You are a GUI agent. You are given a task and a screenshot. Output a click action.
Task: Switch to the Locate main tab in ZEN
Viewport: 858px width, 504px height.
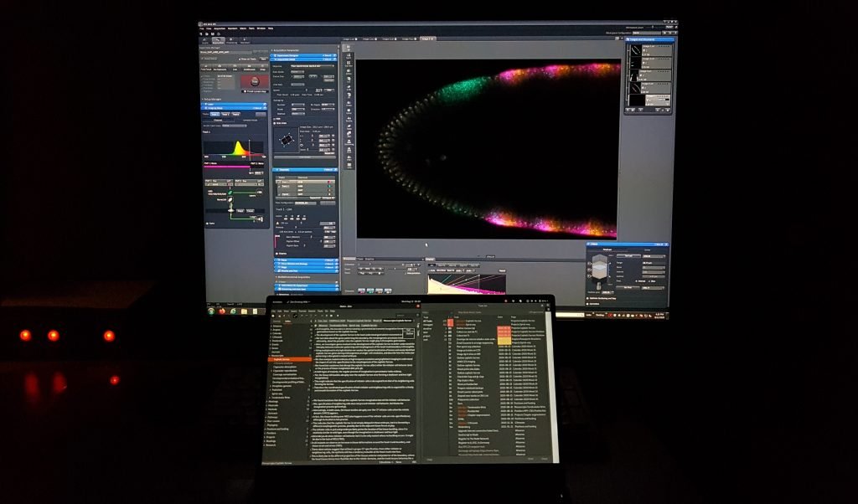point(205,40)
